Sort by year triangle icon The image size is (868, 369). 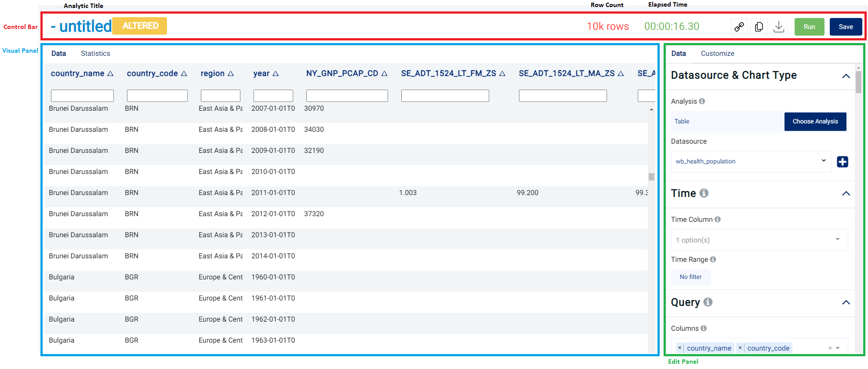[x=276, y=73]
